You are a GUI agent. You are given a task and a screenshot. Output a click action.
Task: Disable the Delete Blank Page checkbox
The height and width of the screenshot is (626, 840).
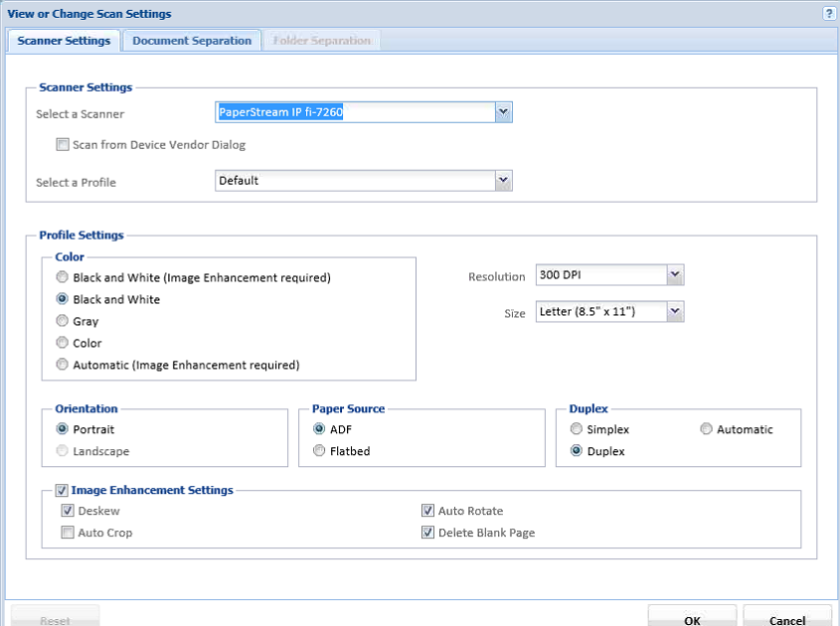pyautogui.click(x=428, y=533)
